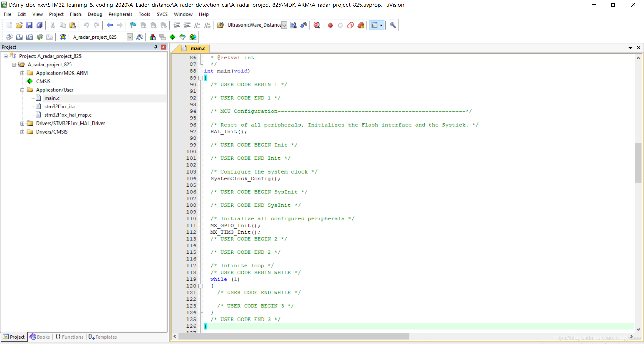This screenshot has width=644, height=344.
Task: Start or stop the debug session
Action: pyautogui.click(x=317, y=25)
